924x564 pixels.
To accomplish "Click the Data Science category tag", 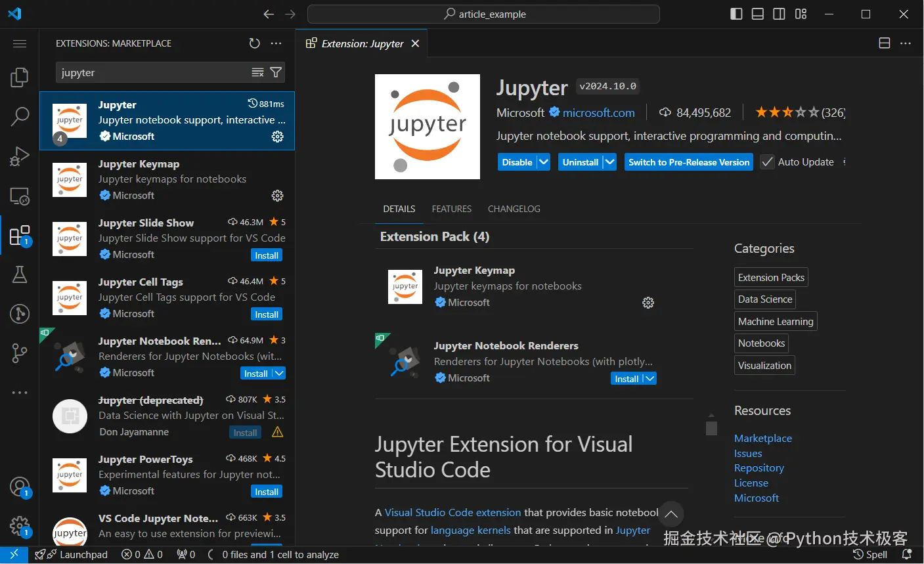I will tap(765, 299).
